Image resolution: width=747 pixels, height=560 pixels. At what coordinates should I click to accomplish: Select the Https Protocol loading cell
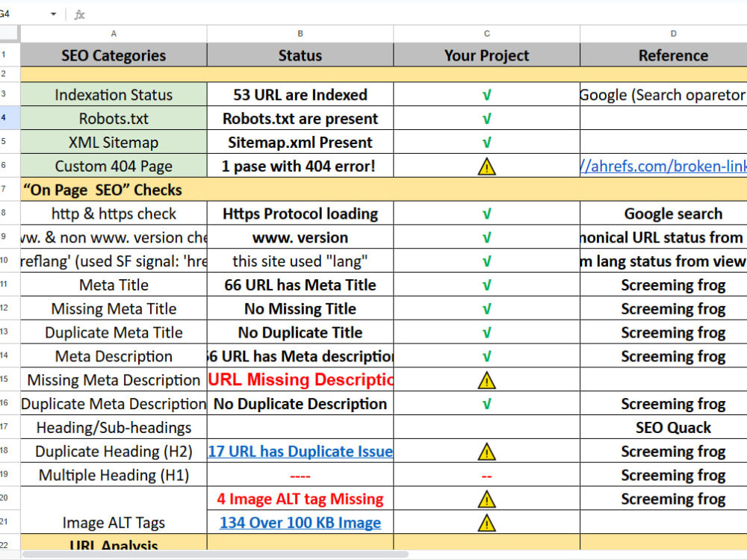pos(300,214)
